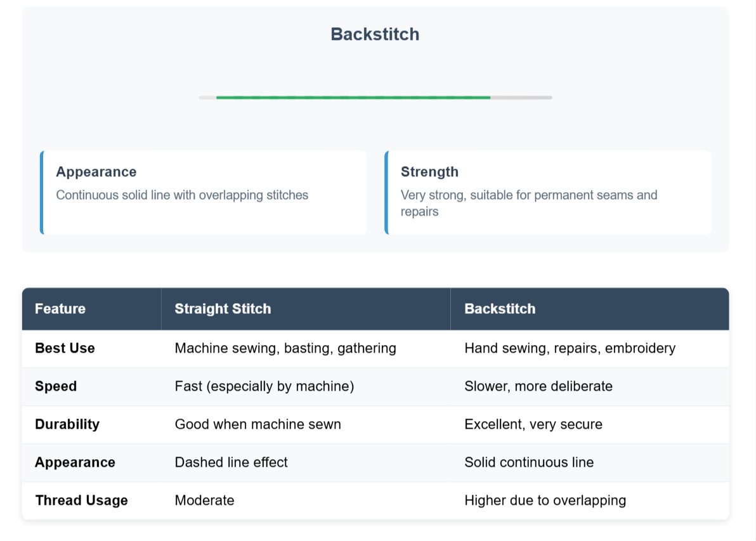Click the Feature column header
This screenshot has height=541, width=756.
pos(60,309)
